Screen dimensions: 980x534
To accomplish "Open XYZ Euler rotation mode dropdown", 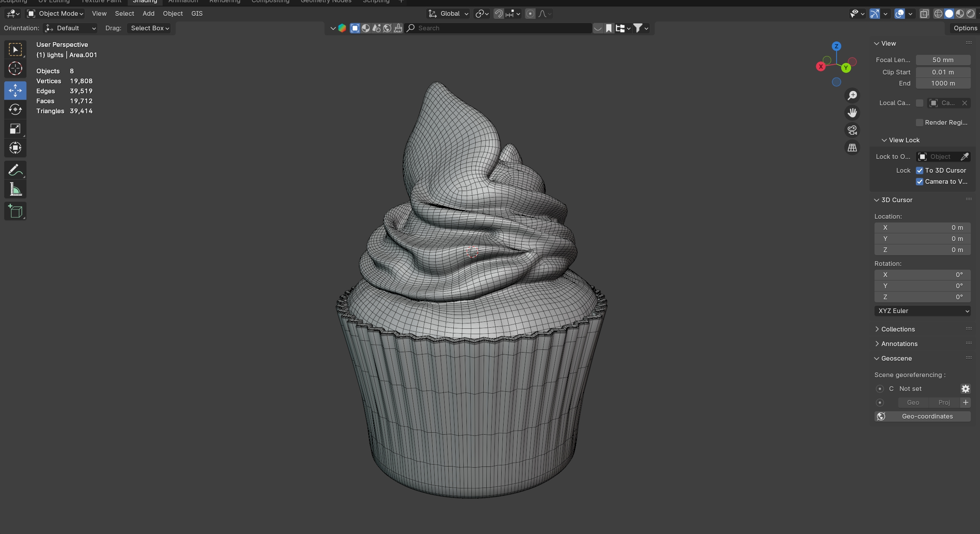I will (x=922, y=311).
